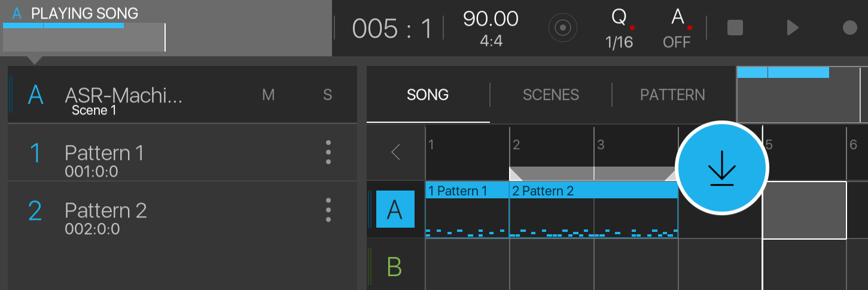Switch to the SCENES tab
Image resolution: width=868 pixels, height=290 pixels.
coord(550,95)
